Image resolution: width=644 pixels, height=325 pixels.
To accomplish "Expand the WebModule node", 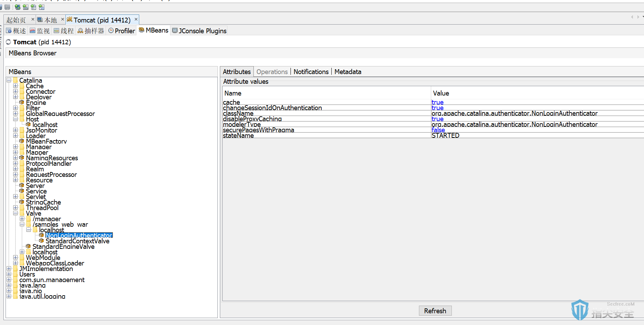I will coord(16,258).
